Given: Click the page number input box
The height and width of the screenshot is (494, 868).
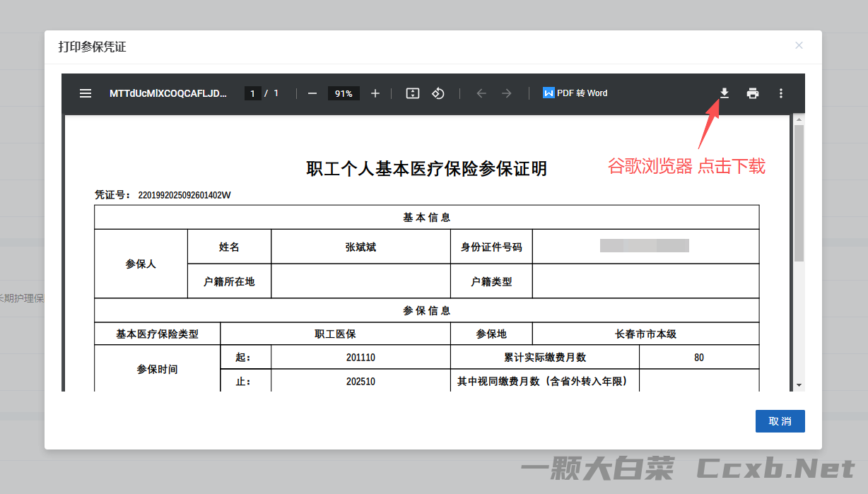Looking at the screenshot, I should 252,93.
